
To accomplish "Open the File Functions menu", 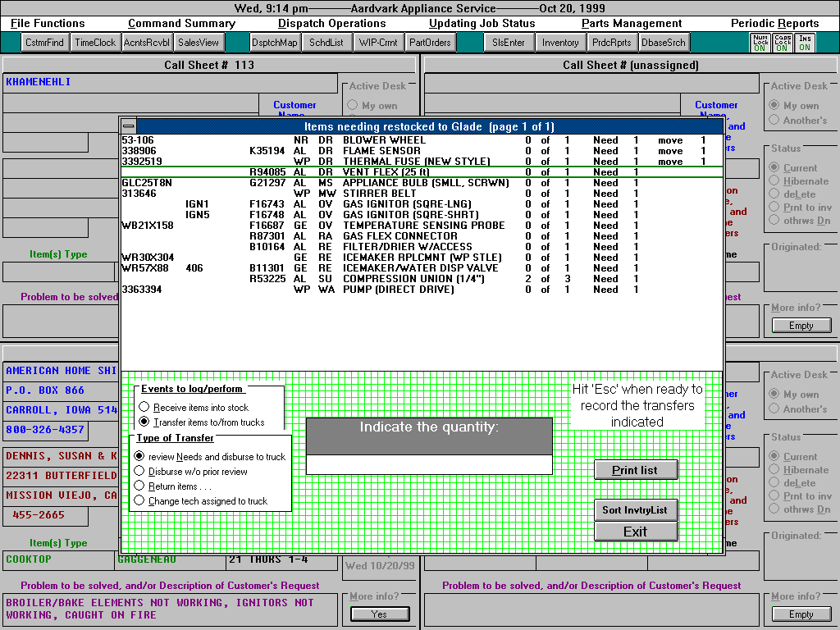I will pyautogui.click(x=48, y=24).
